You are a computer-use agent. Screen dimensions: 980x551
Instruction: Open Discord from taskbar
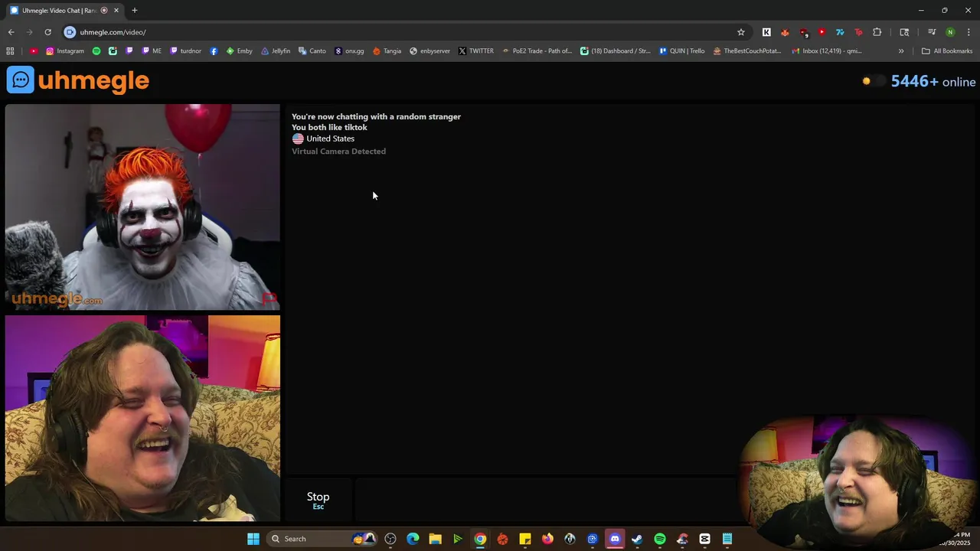pos(615,539)
